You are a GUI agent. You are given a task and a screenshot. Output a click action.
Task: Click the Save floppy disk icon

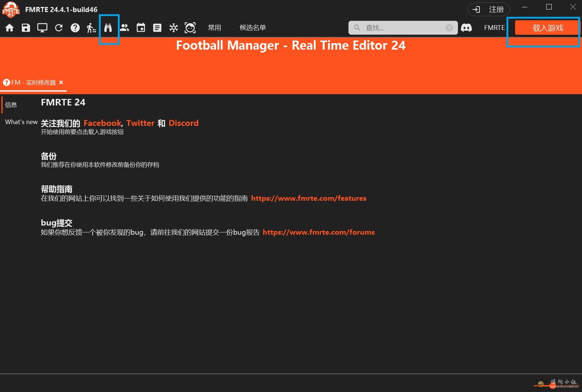(26, 28)
